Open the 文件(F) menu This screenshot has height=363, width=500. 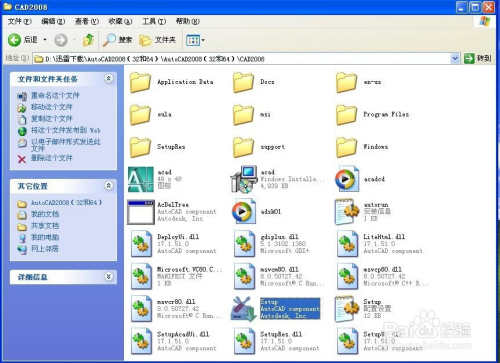click(x=19, y=22)
